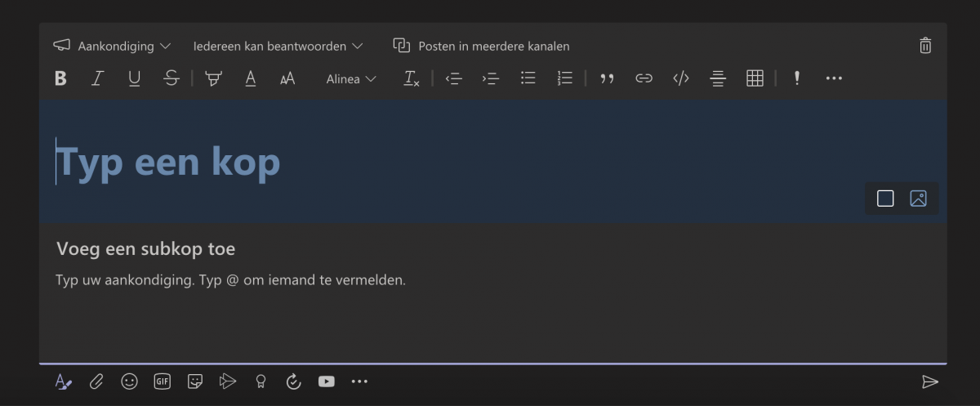Open more apps menu in bottom bar
The image size is (980, 406).
click(359, 381)
